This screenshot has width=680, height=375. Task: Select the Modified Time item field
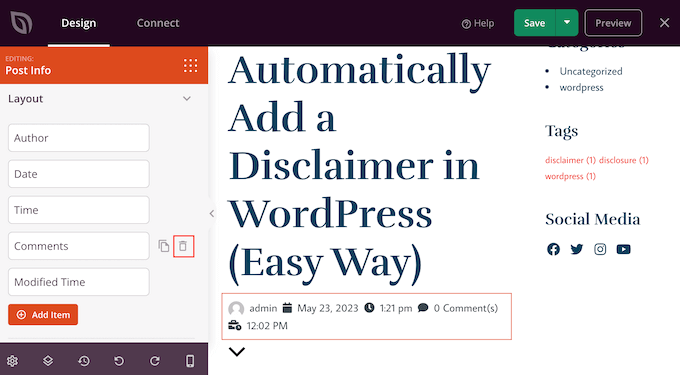78,282
